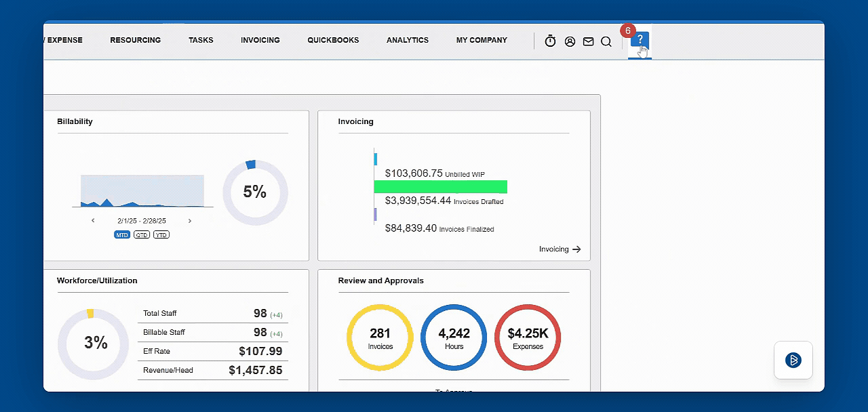Select the YTD period toggle

pos(161,234)
